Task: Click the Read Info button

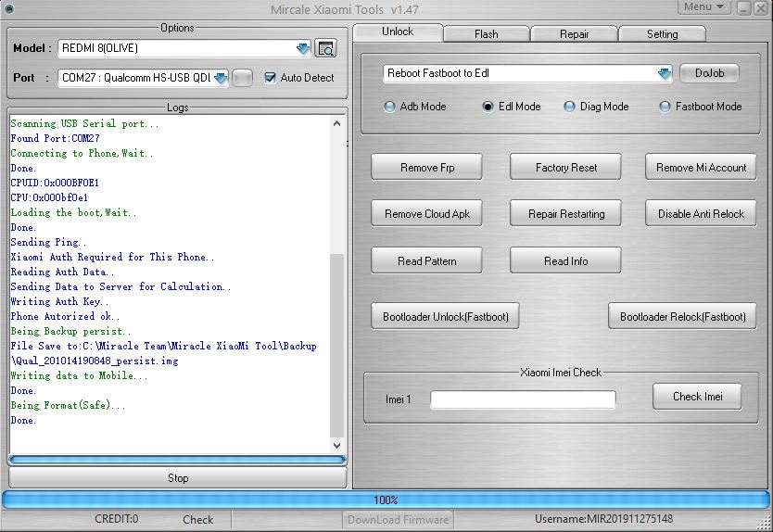Action: pyautogui.click(x=566, y=260)
